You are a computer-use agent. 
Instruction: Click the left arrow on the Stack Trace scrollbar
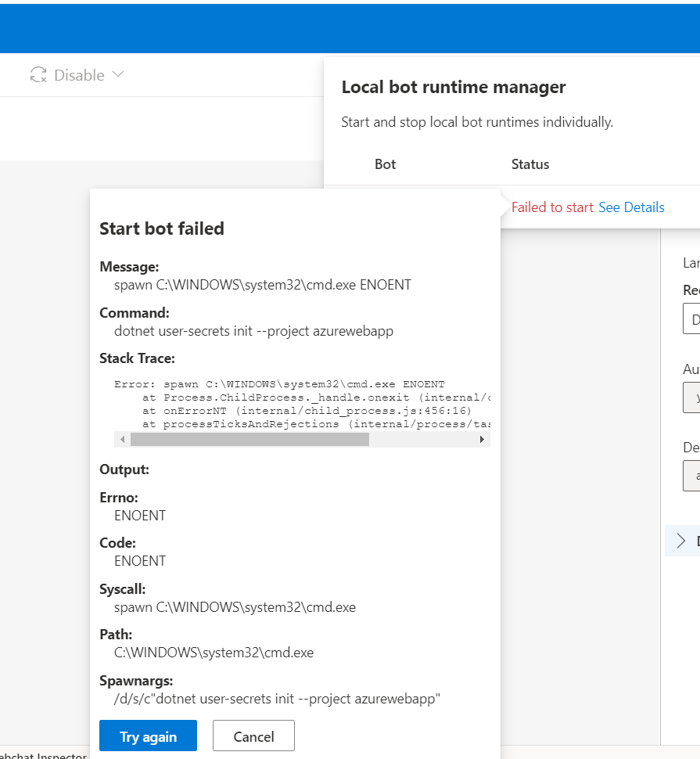coord(122,439)
